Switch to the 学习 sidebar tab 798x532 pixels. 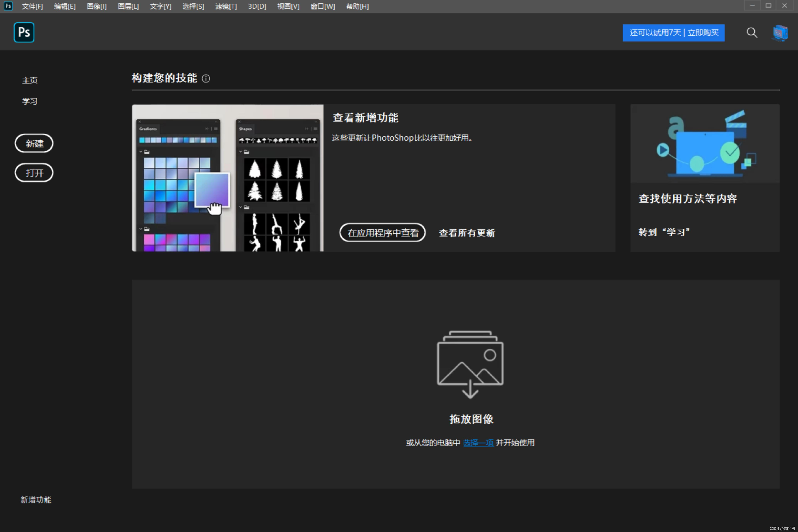pos(30,101)
